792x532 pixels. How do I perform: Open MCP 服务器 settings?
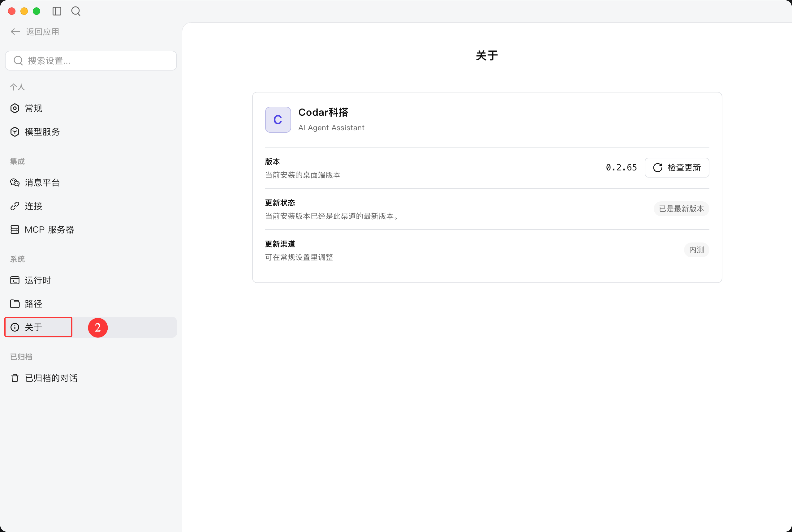pyautogui.click(x=91, y=230)
